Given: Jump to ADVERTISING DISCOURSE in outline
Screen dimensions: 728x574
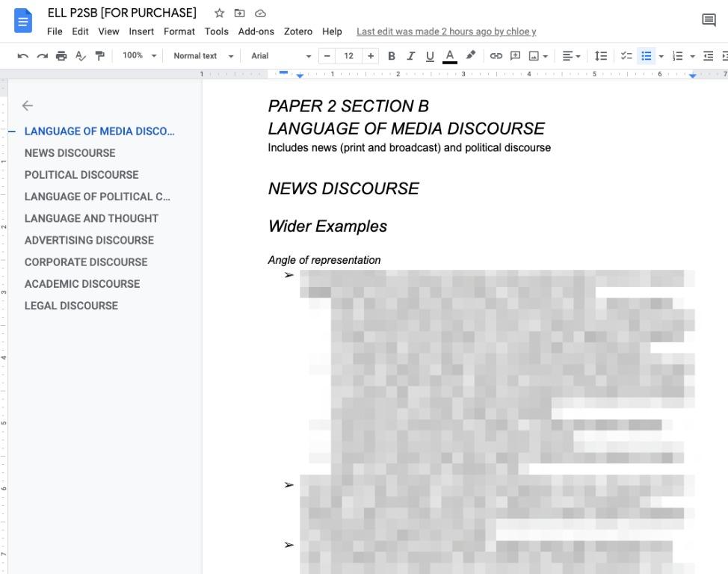Looking at the screenshot, I should pyautogui.click(x=89, y=240).
